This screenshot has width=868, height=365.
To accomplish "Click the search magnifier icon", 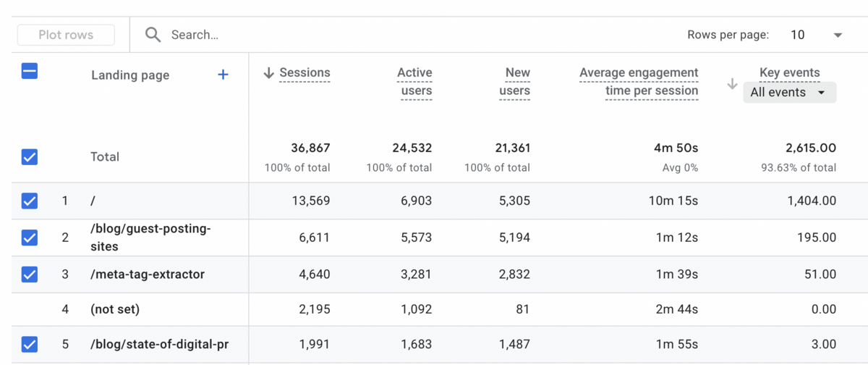I will (153, 35).
